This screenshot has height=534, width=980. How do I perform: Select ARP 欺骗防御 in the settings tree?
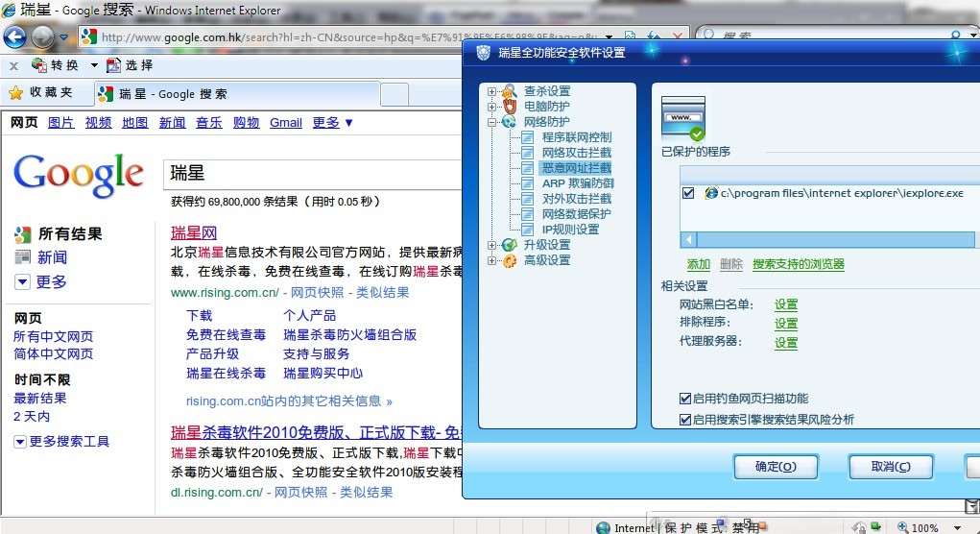click(578, 183)
